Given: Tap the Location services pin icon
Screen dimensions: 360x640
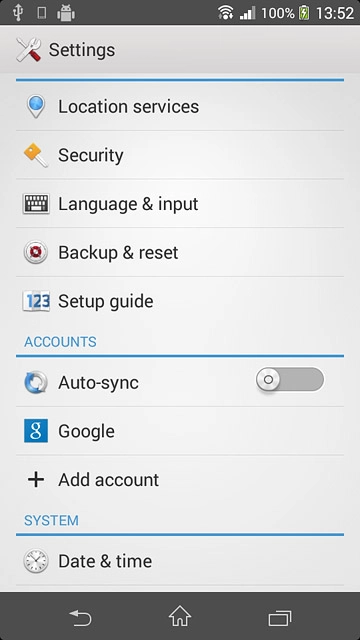Looking at the screenshot, I should pos(36,106).
